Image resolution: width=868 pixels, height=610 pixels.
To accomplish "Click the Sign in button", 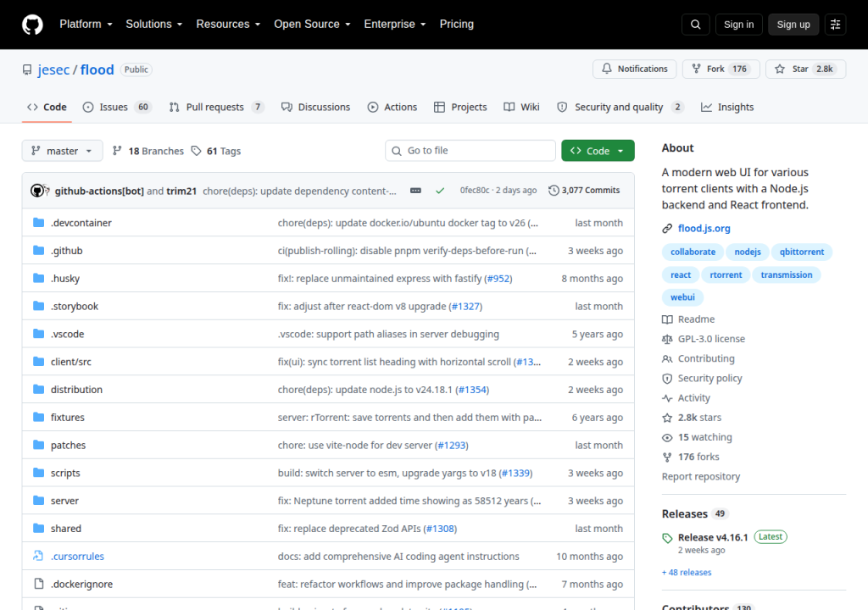I will pos(738,25).
